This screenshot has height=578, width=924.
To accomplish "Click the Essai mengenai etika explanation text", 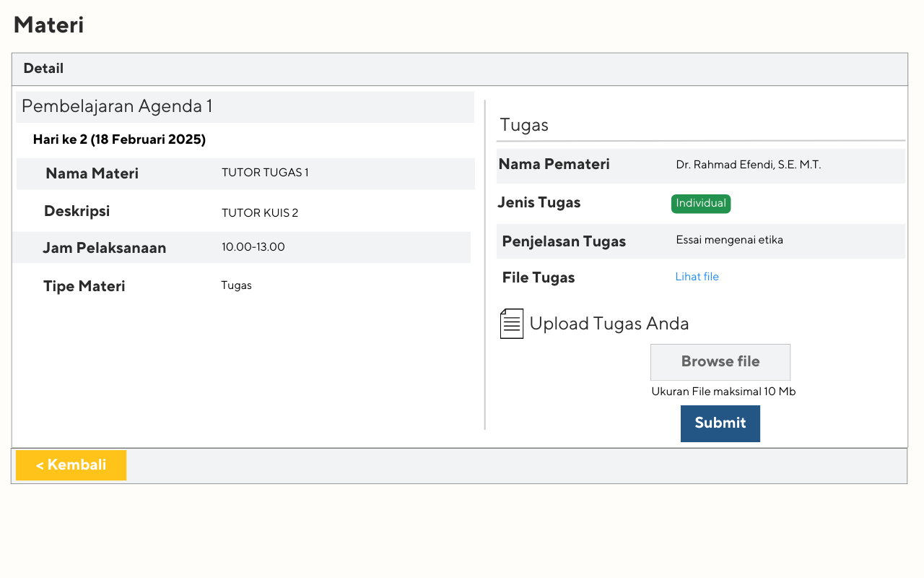I will (729, 240).
